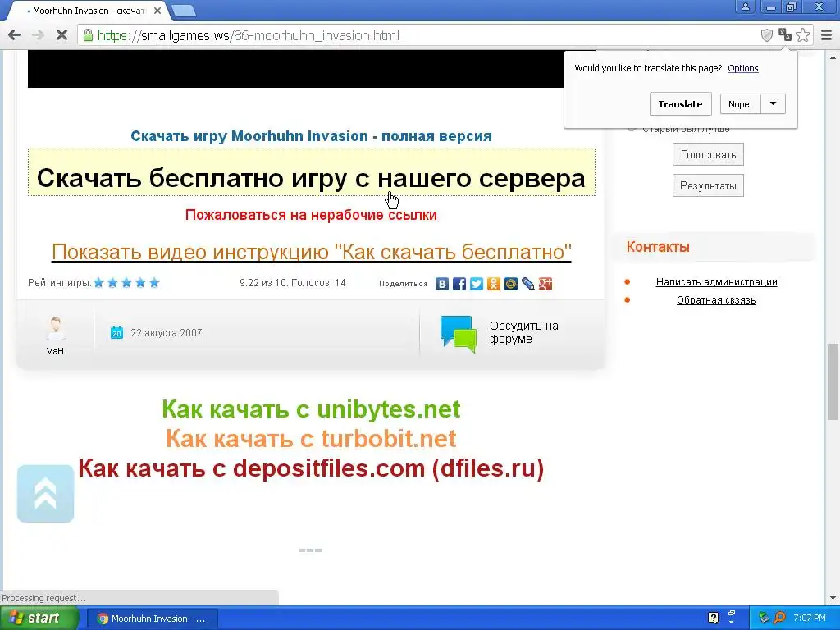840x630 pixels.
Task: Stop loading the page with the X icon
Action: tap(62, 35)
